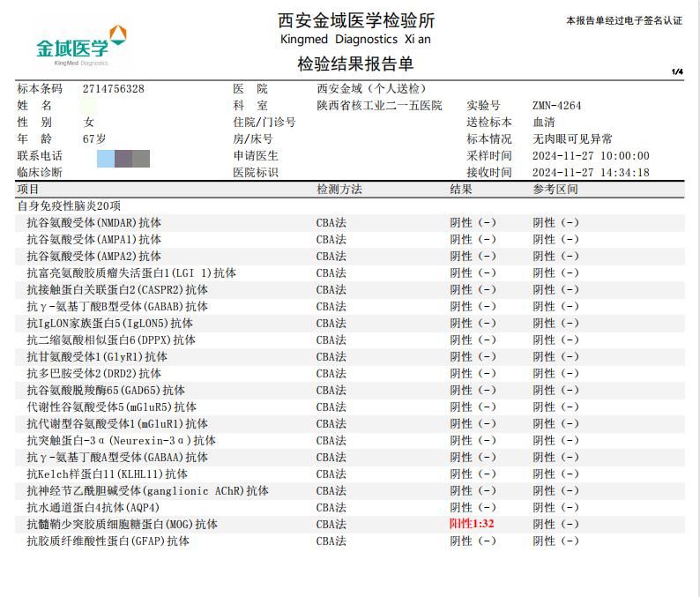Select the AQP4 antibody row name

click(x=93, y=507)
